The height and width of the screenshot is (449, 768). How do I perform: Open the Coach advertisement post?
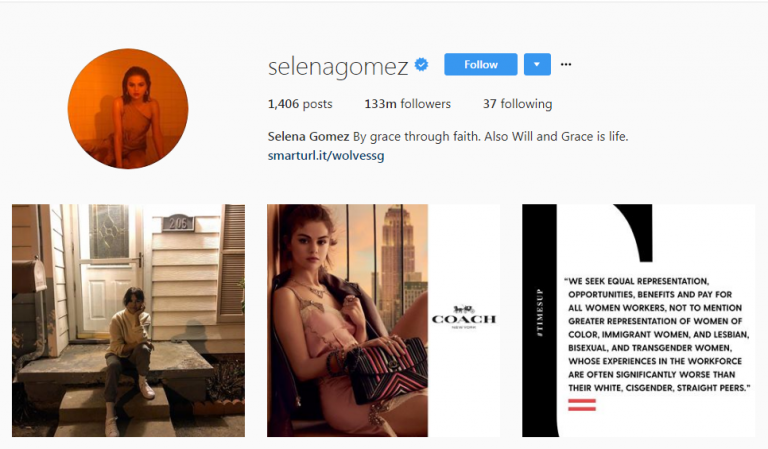pos(384,320)
